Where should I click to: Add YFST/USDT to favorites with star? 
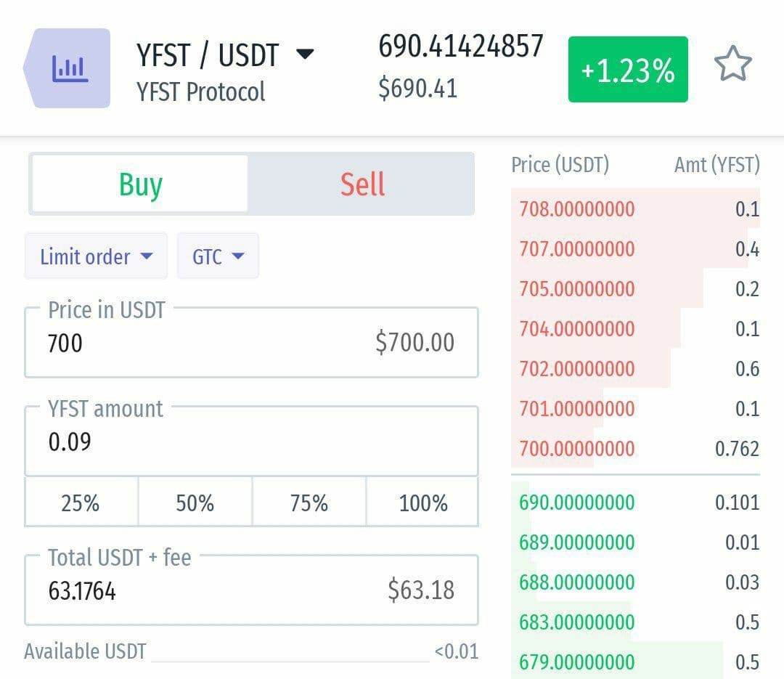pos(732,66)
